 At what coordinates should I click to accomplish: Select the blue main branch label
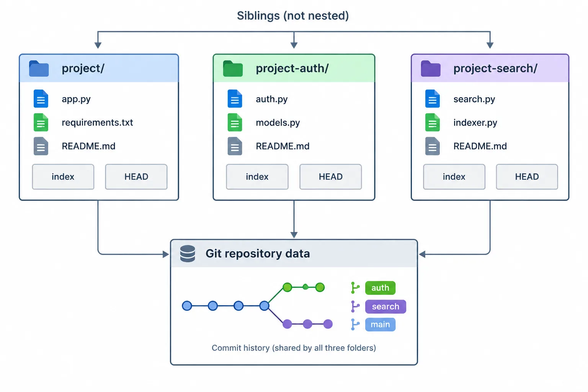380,325
